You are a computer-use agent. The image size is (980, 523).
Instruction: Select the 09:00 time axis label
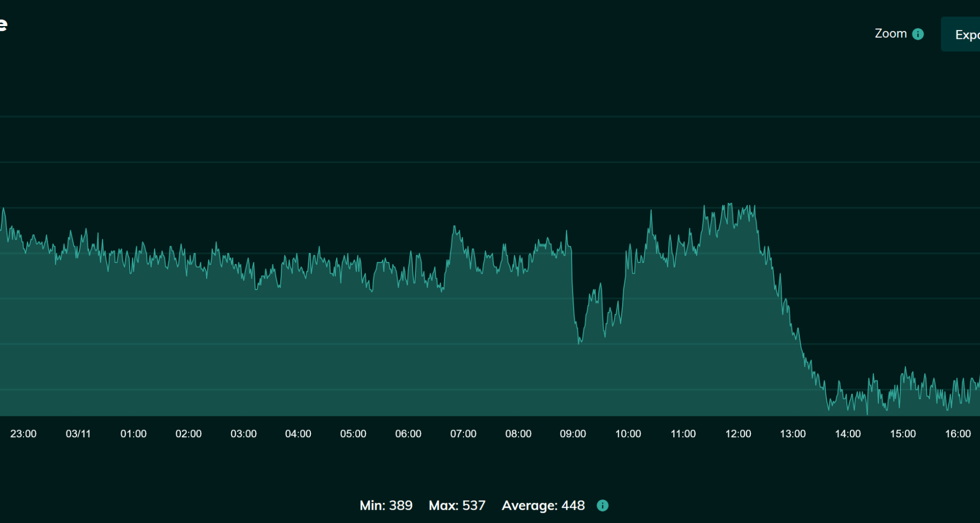[573, 434]
